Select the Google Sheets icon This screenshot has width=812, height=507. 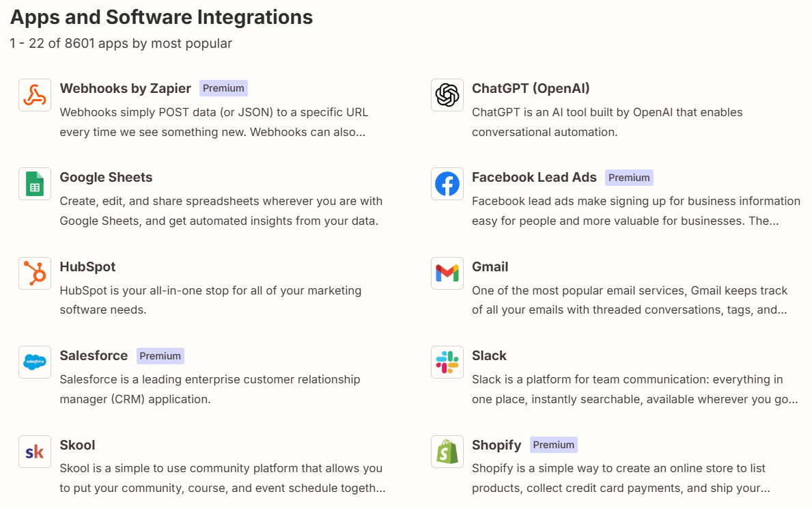(34, 183)
